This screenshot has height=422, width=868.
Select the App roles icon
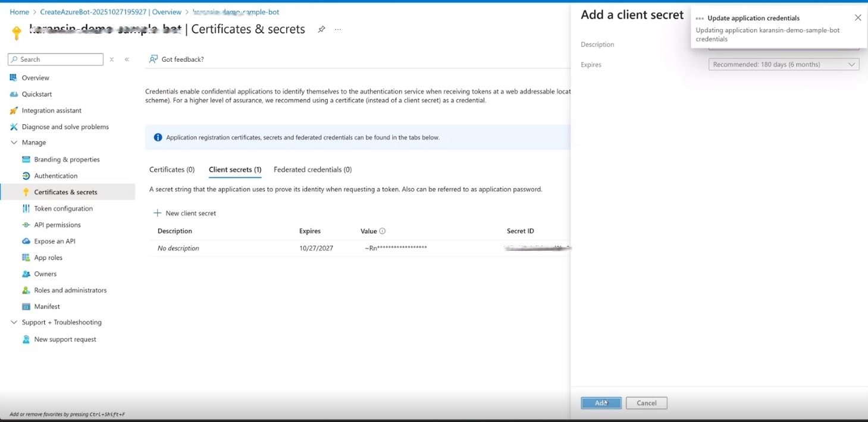click(27, 257)
